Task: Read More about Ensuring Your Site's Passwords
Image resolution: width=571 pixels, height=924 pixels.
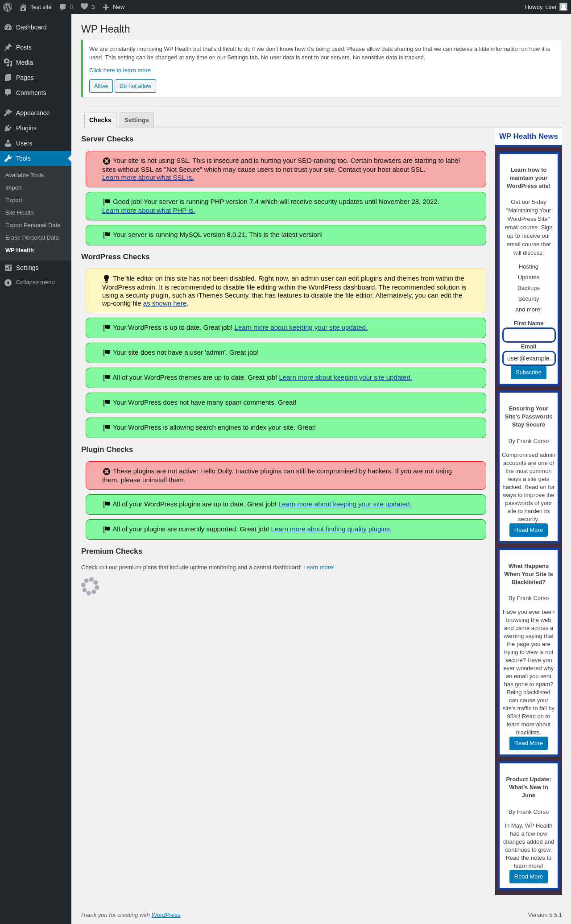Action: 529,530
